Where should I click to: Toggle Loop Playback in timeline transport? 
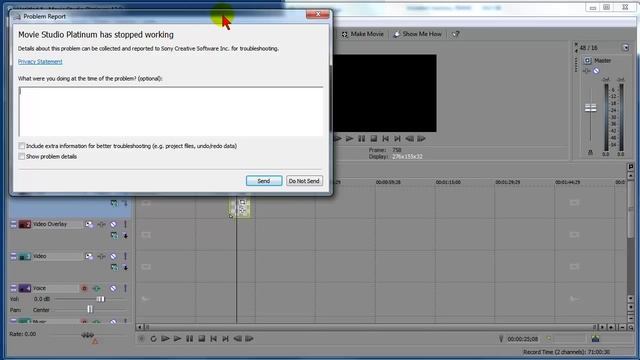point(153,339)
